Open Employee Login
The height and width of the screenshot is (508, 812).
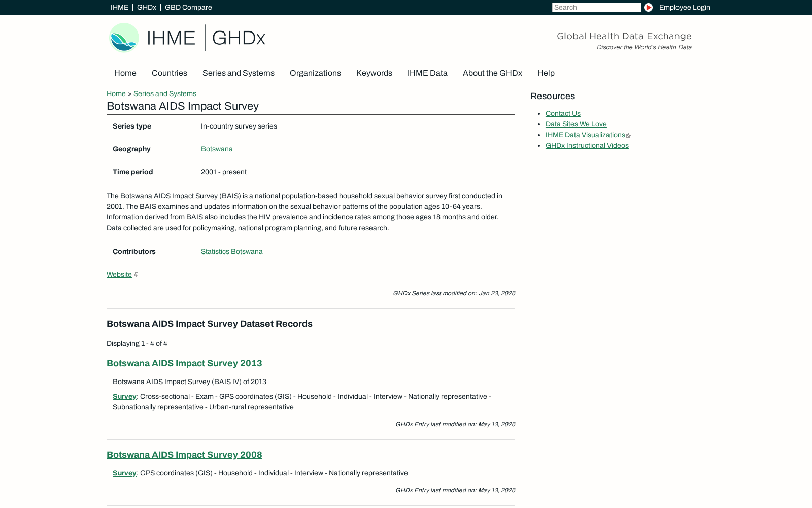point(685,7)
